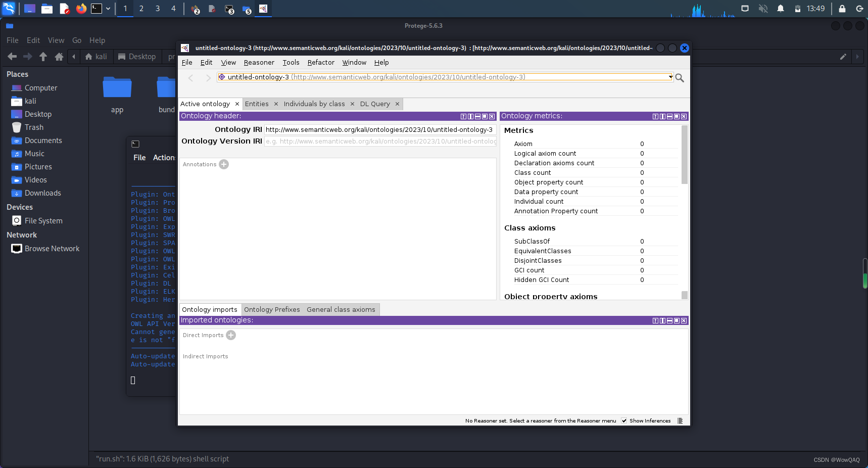868x468 pixels.
Task: Split Imported ontologies view vertically
Action: 662,320
